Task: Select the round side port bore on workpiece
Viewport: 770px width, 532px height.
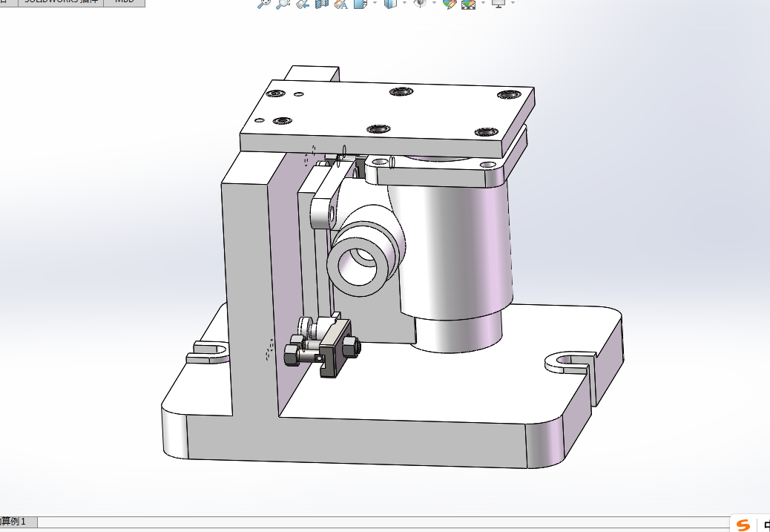Action: (356, 266)
